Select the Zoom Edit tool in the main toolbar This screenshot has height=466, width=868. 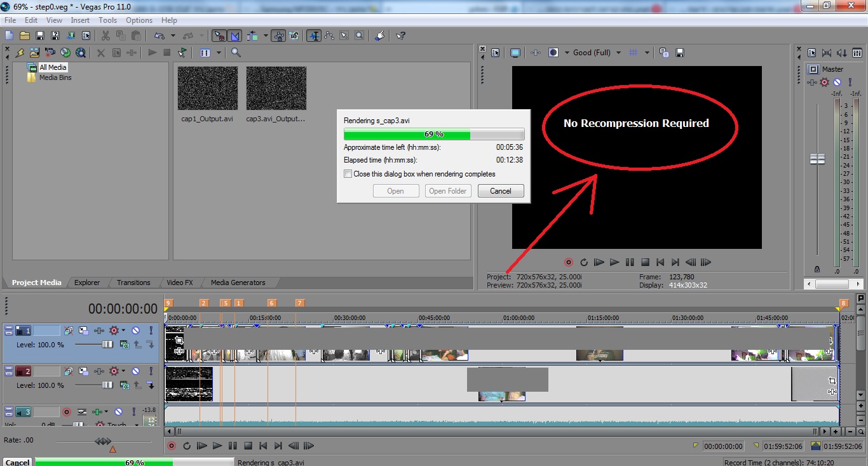(x=359, y=36)
